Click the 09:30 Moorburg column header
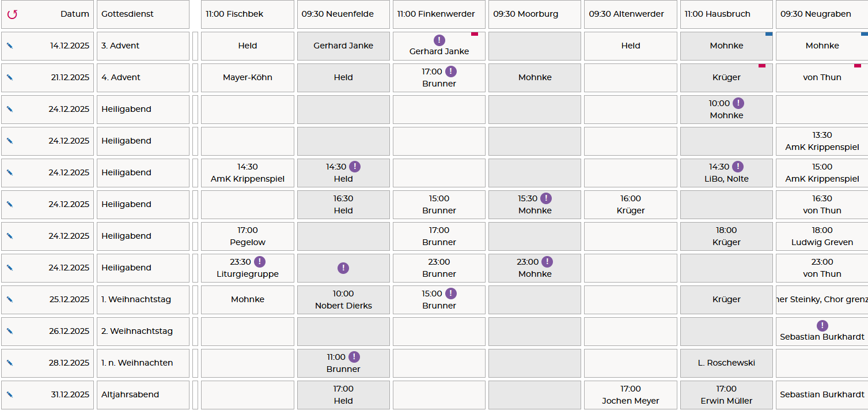Viewport: 868px width, 410px height. [535, 14]
